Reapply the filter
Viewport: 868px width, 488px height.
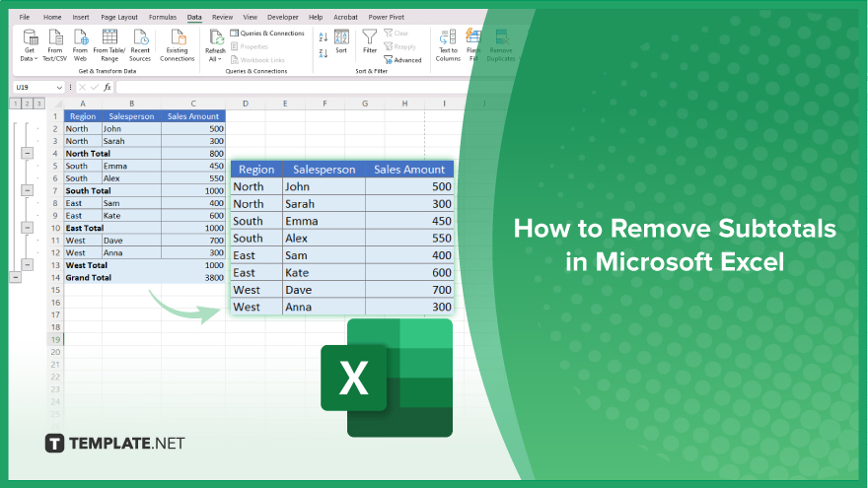click(400, 46)
